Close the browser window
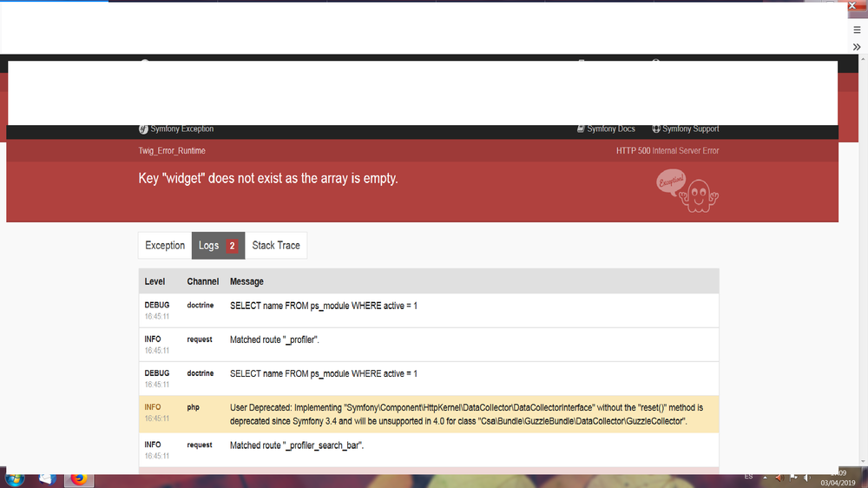 (x=852, y=5)
